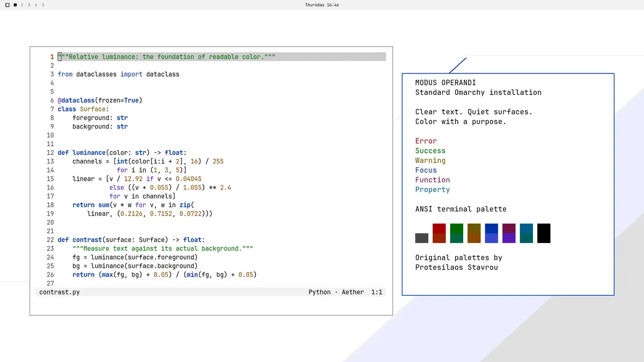The height and width of the screenshot is (362, 644).
Task: Click the 'linear = [v / 12.92' line
Action: pos(137,179)
